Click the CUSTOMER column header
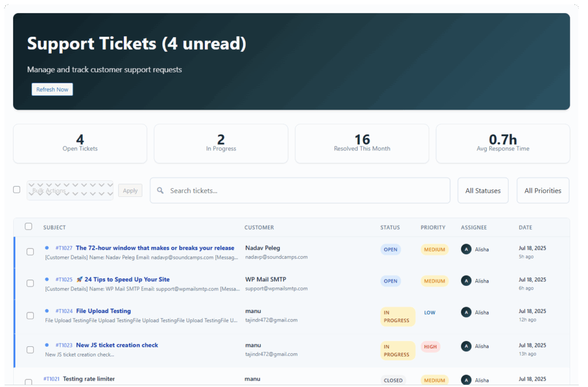This screenshot has height=387, width=588. coord(259,227)
